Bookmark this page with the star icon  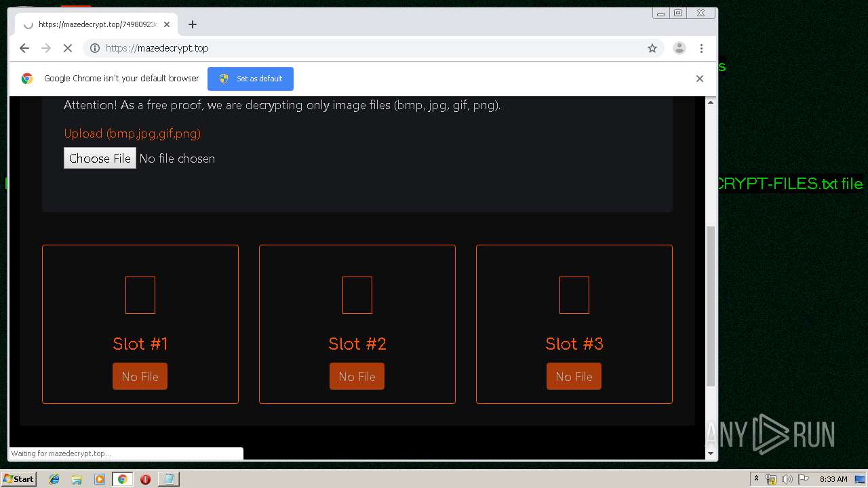pos(652,48)
